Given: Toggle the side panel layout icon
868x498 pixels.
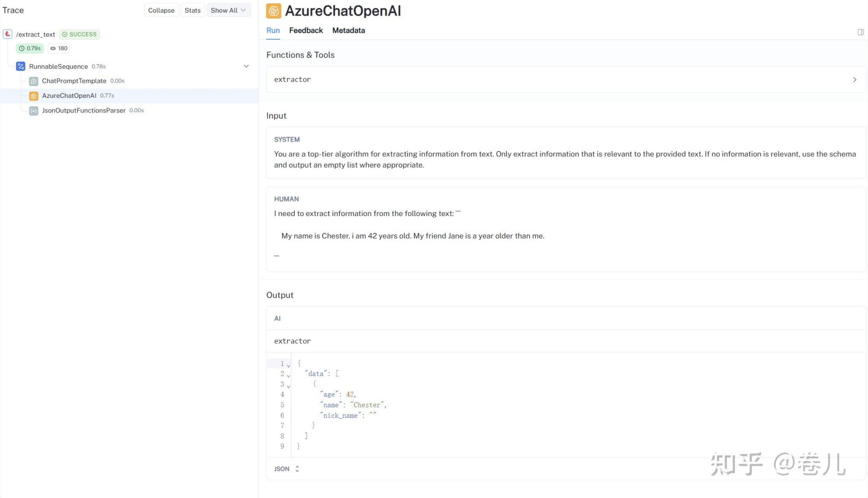Looking at the screenshot, I should coord(860,32).
